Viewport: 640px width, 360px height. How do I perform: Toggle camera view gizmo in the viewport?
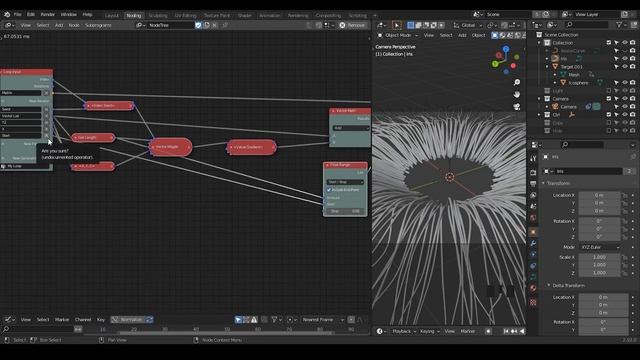click(x=517, y=107)
